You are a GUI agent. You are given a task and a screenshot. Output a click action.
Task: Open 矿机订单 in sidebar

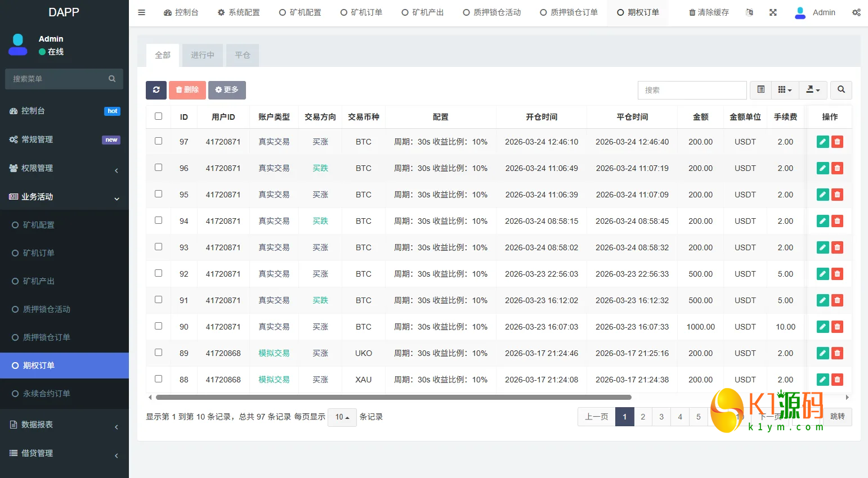(x=64, y=253)
